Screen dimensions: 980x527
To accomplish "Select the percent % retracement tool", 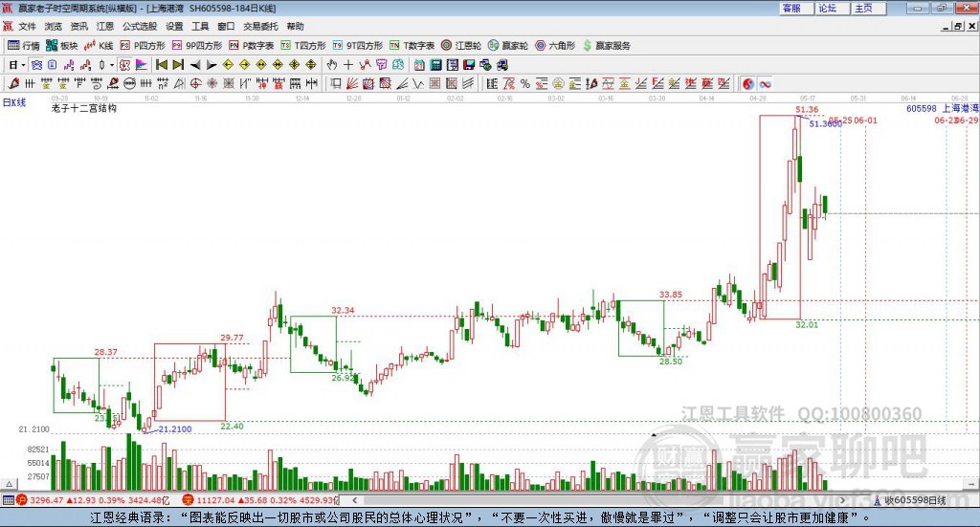I will click(x=525, y=83).
